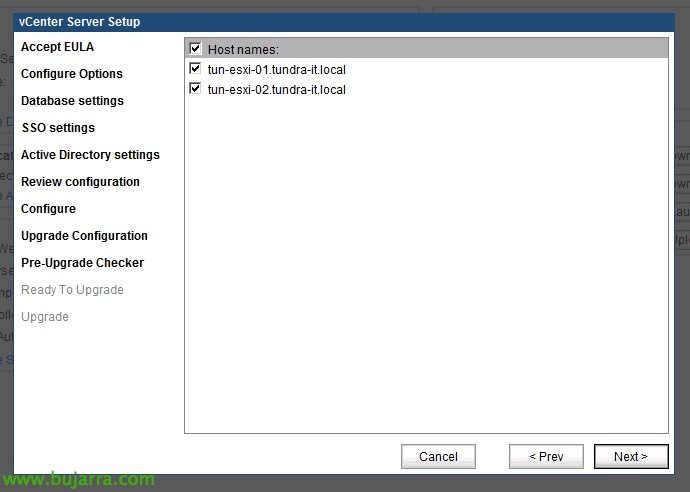This screenshot has width=690, height=492.
Task: Open the SSO settings step
Action: pos(58,128)
